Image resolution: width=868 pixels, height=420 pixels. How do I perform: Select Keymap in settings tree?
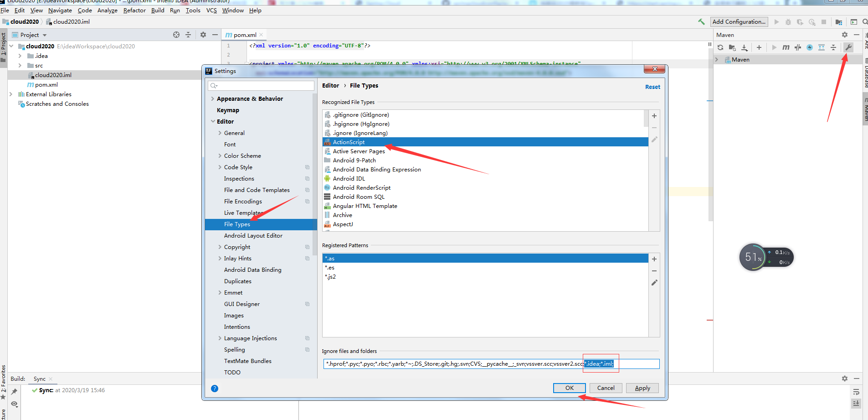[228, 110]
